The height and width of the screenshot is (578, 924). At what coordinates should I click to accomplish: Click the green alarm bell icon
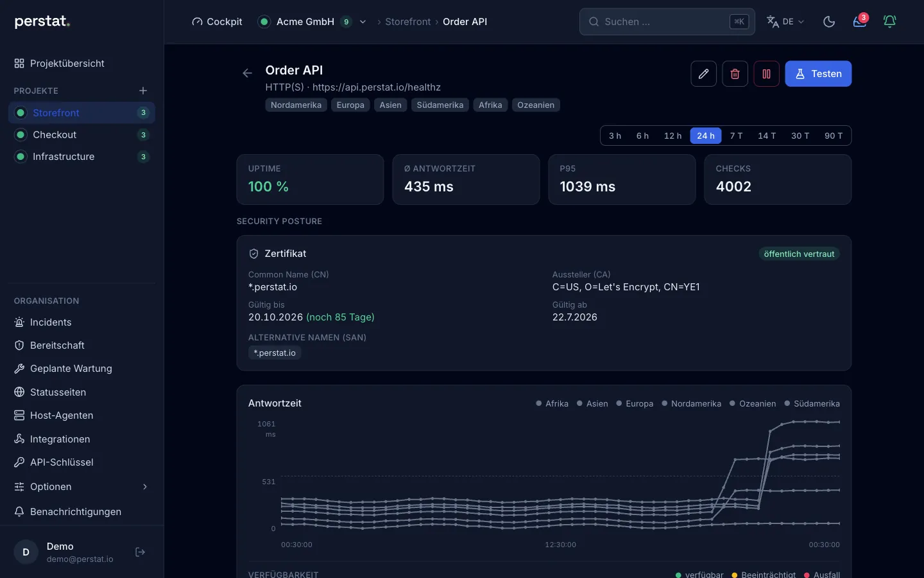890,22
